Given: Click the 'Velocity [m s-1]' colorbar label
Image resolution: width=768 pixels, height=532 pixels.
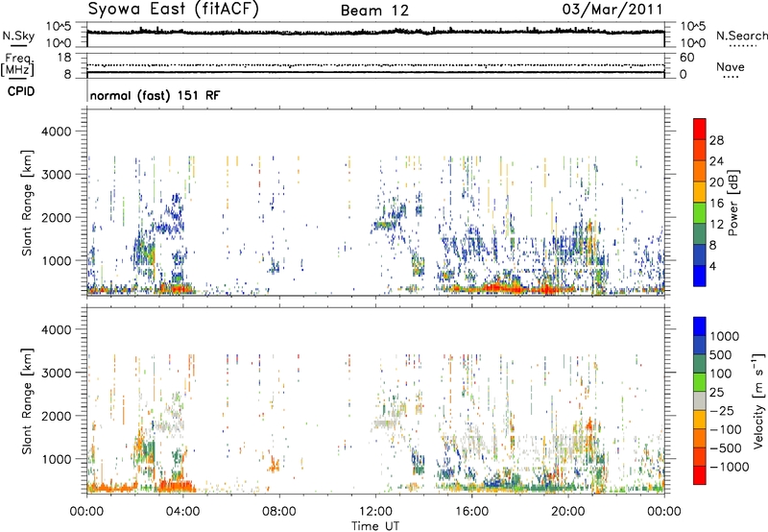Looking at the screenshot, I should coord(758,400).
